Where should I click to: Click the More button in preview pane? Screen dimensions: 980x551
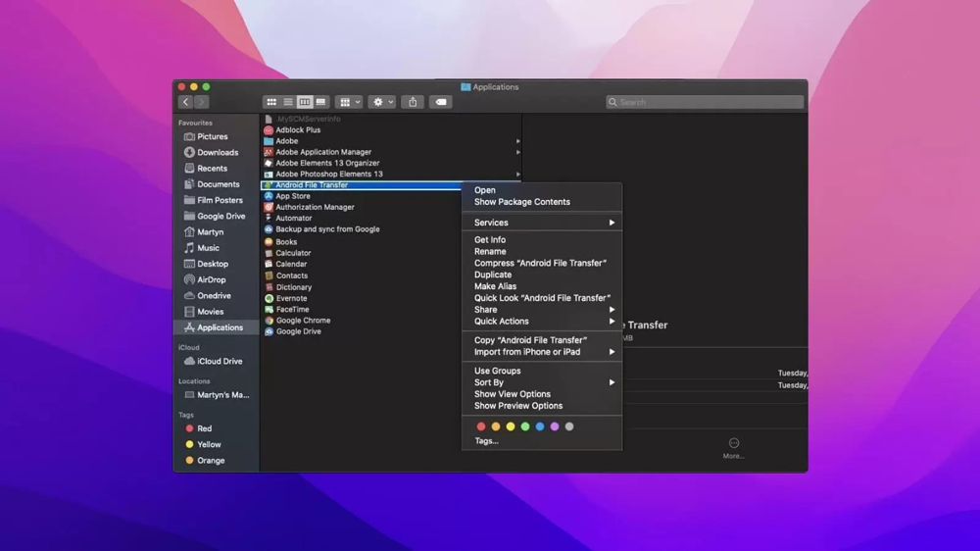click(734, 448)
